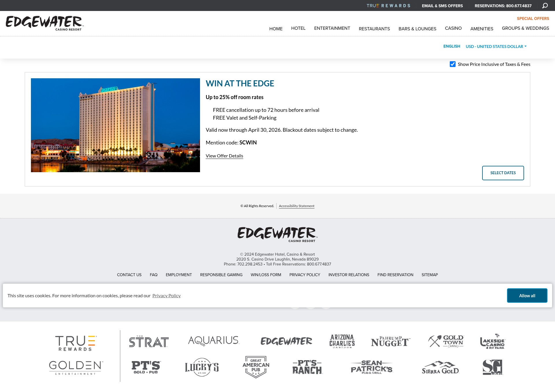Click the True Rewards logo in footer
This screenshot has height=392, width=555.
coord(76,343)
